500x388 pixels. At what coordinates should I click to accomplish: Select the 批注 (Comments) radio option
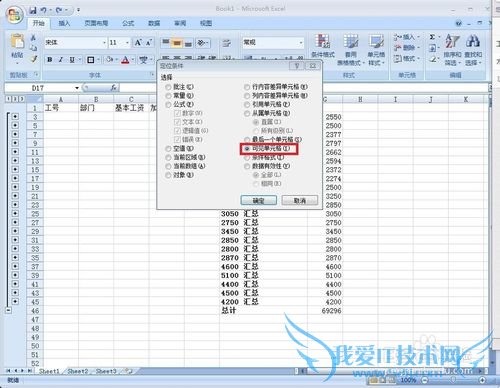(168, 87)
